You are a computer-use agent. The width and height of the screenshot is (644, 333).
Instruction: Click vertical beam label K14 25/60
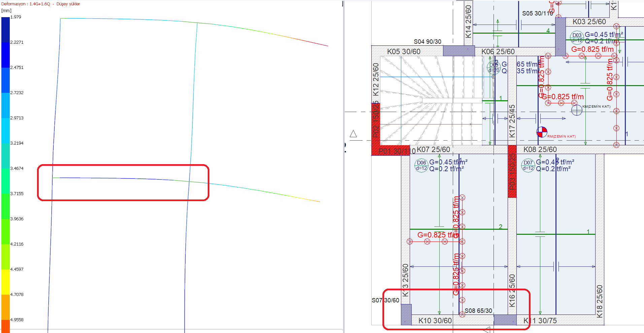(x=468, y=22)
